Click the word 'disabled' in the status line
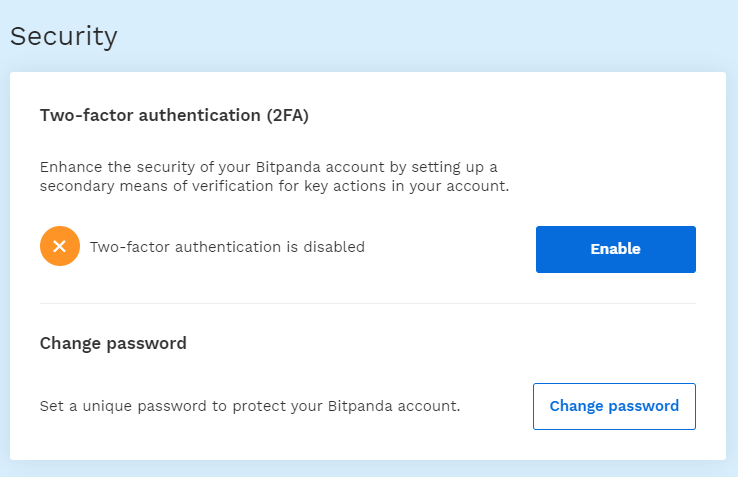 334,247
